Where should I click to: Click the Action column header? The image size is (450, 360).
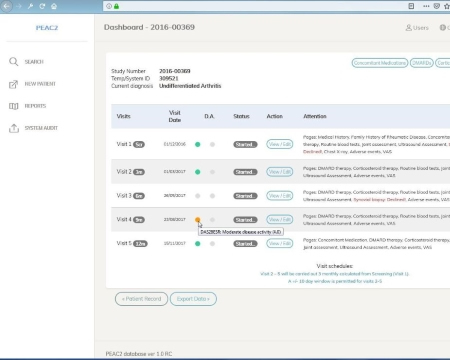(275, 116)
